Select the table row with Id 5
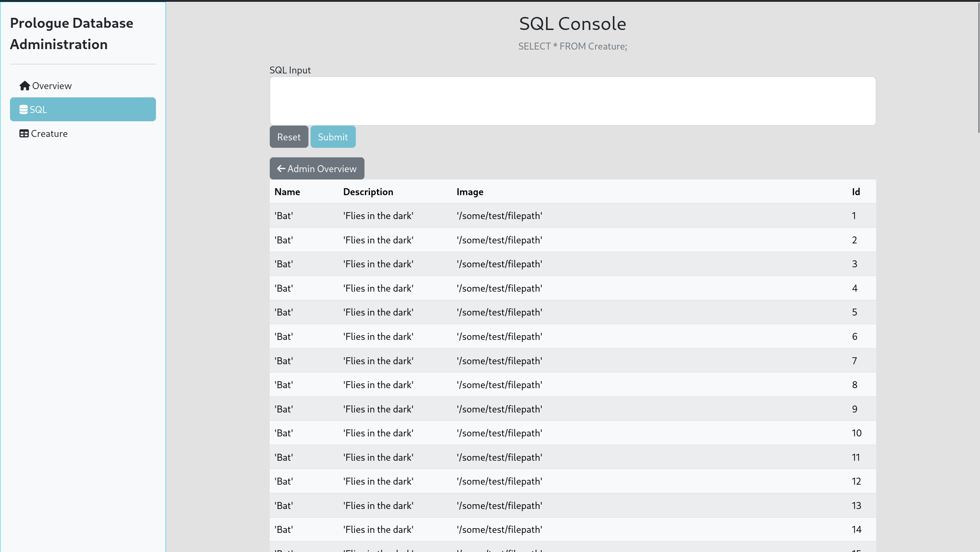Image resolution: width=980 pixels, height=552 pixels. (573, 312)
